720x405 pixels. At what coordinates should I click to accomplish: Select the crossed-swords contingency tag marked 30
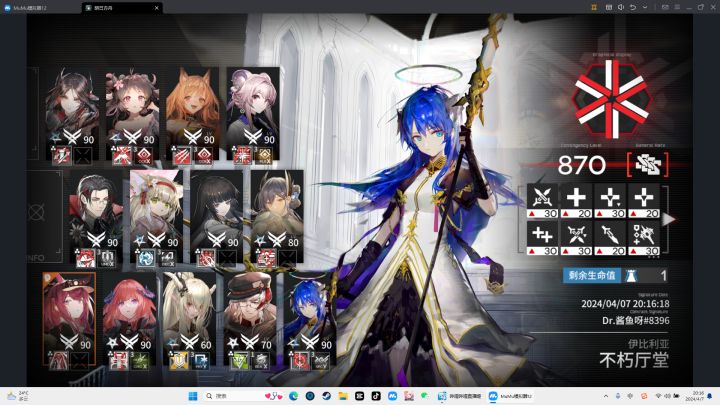click(542, 201)
